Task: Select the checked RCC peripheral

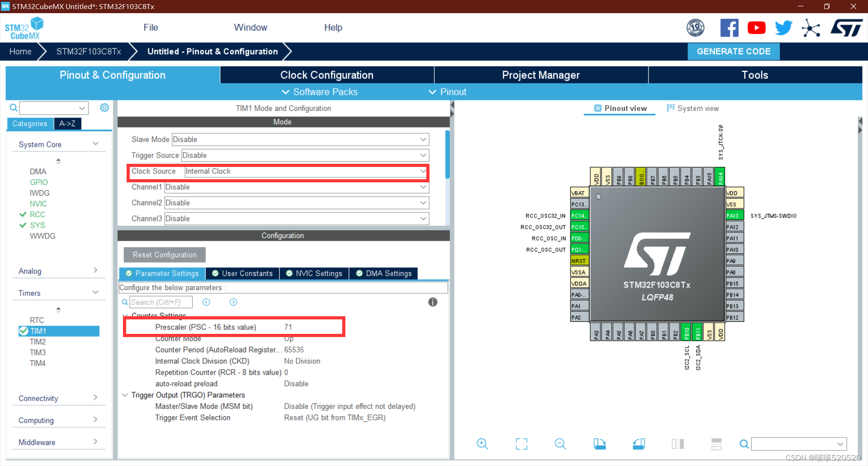Action: click(x=38, y=214)
